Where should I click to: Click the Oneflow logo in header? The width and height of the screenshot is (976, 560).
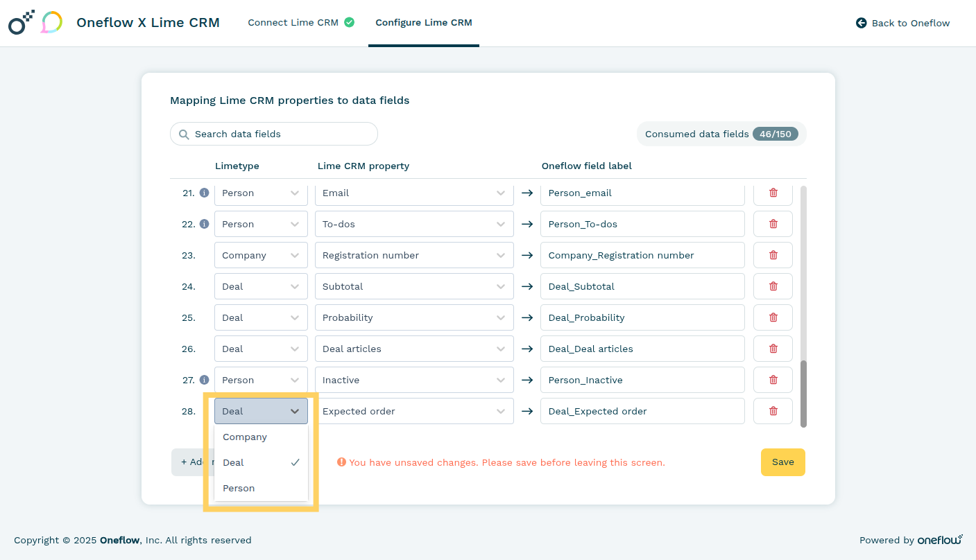click(x=22, y=23)
